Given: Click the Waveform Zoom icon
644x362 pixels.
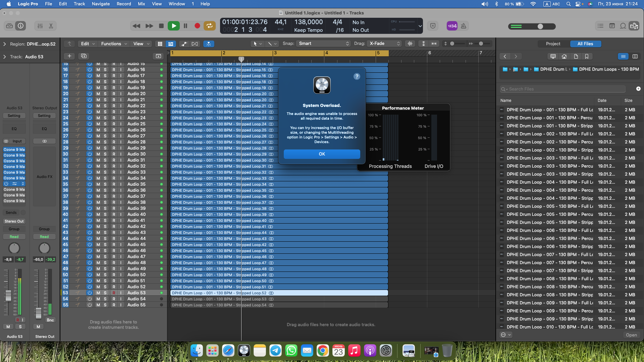Looking at the screenshot, I should pos(410,44).
